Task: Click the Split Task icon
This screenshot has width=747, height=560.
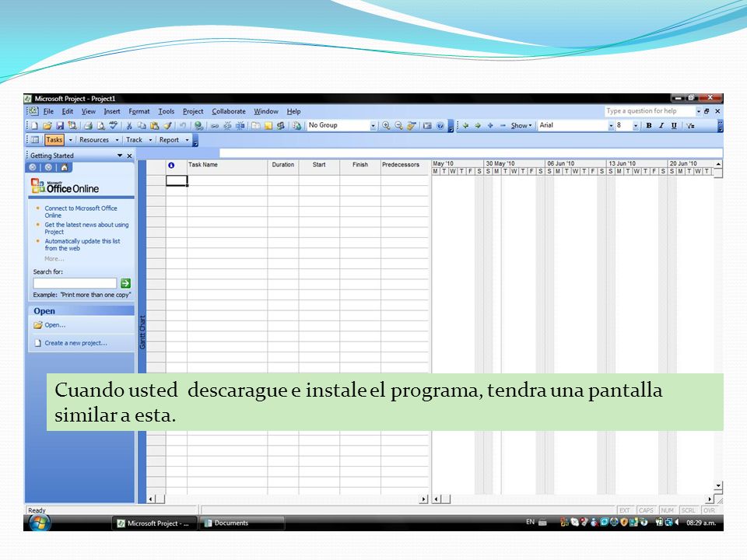Action: [240, 126]
